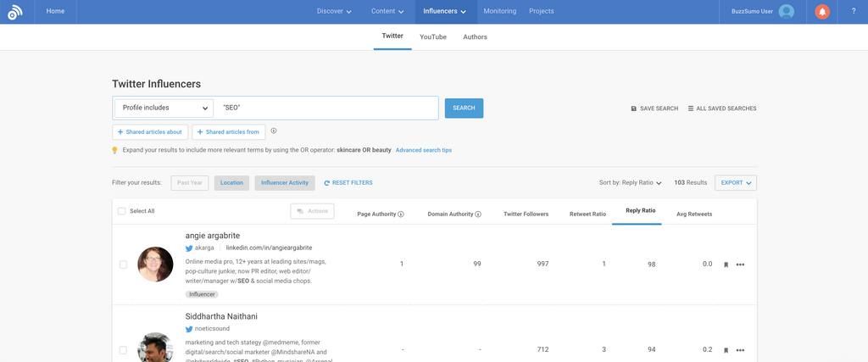Switch to the YouTube tab

(x=432, y=37)
